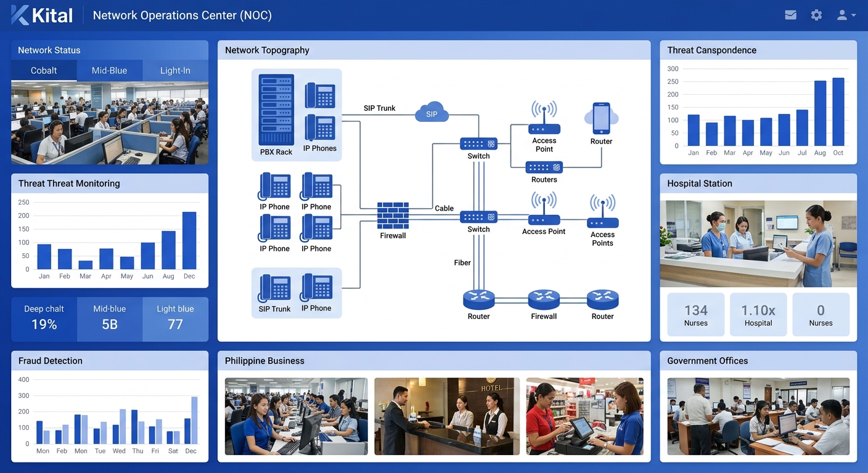Click the Wed bars in Fraud Detection
The height and width of the screenshot is (473, 868).
click(x=119, y=426)
